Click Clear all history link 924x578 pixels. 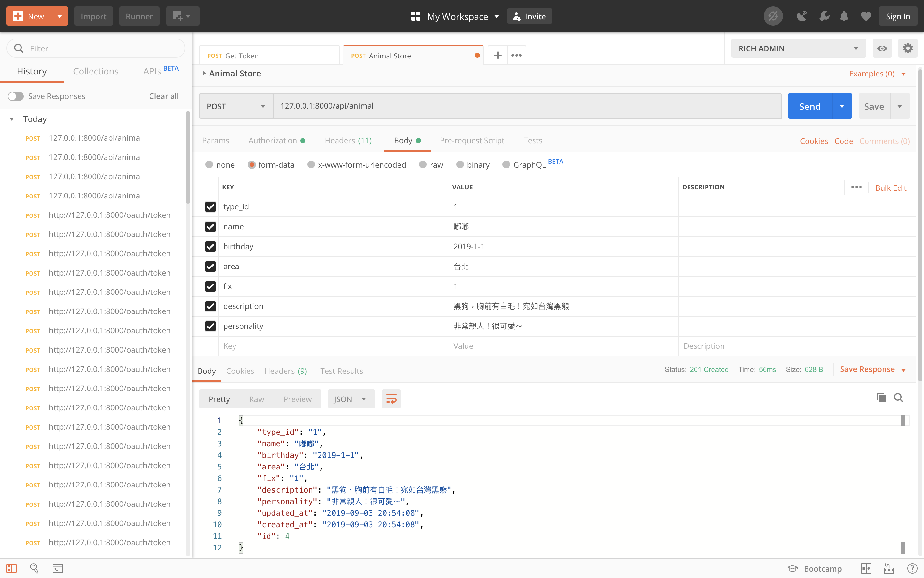point(164,96)
